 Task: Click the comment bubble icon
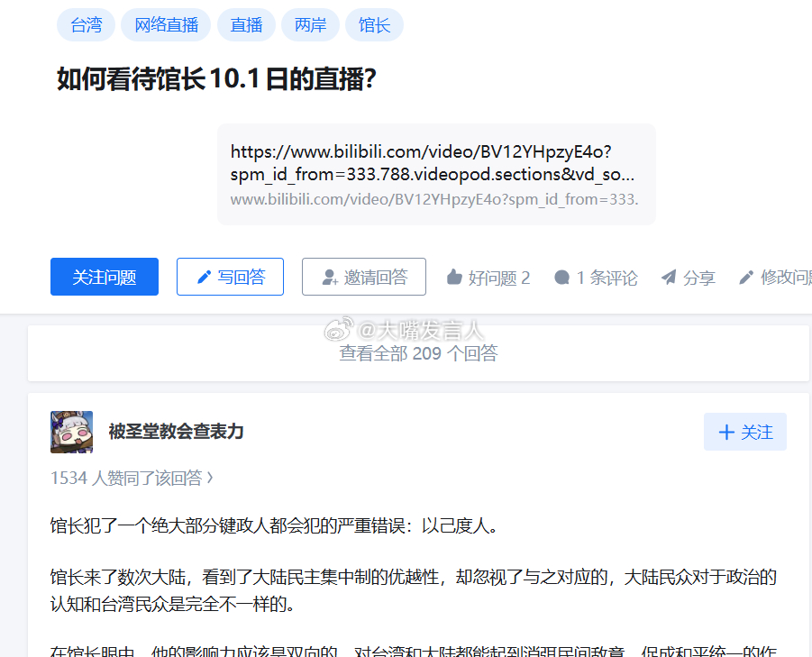coord(561,278)
